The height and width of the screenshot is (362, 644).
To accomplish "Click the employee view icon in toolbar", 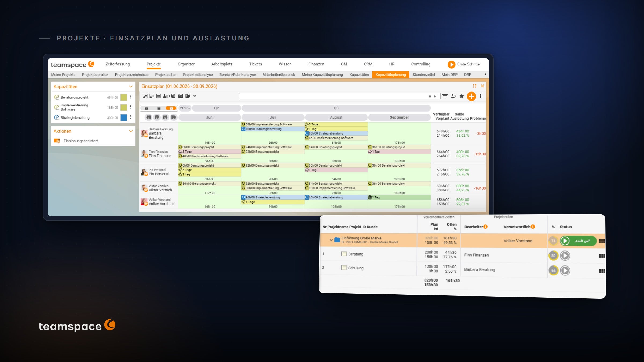I will [166, 96].
